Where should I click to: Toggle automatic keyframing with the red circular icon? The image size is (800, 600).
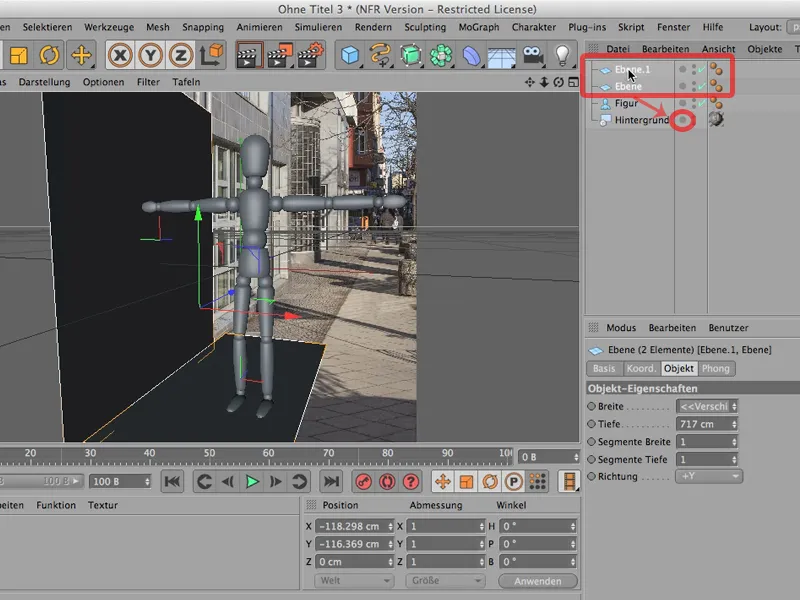click(387, 481)
